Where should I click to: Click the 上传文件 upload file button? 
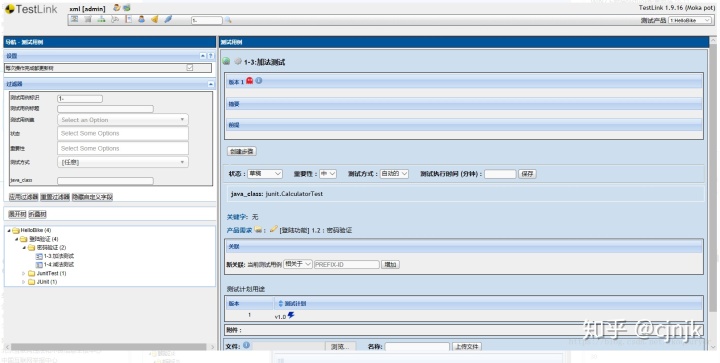coord(467,347)
